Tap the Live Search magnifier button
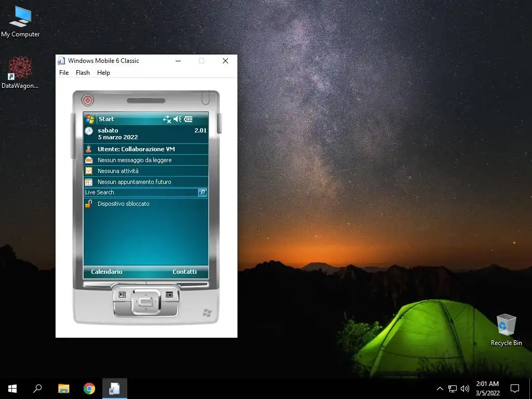Viewport: 532px width, 399px height. pos(203,192)
